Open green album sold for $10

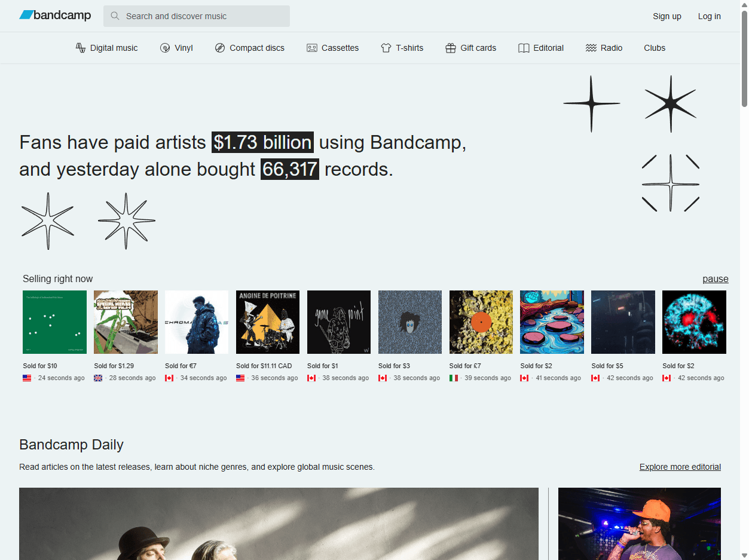pos(54,322)
